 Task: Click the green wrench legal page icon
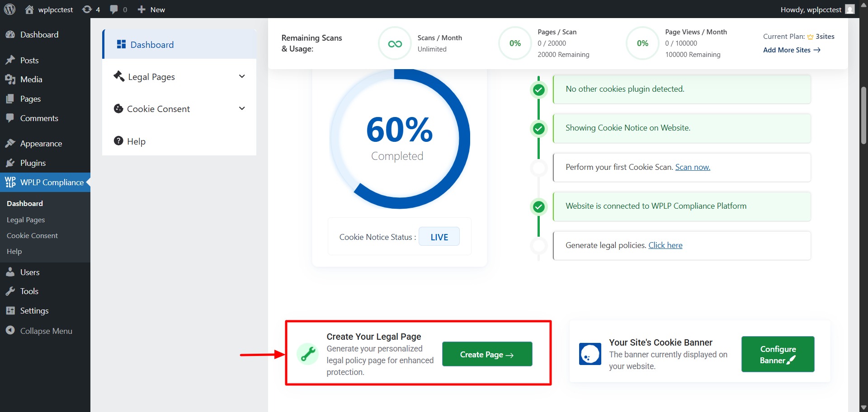(x=308, y=354)
